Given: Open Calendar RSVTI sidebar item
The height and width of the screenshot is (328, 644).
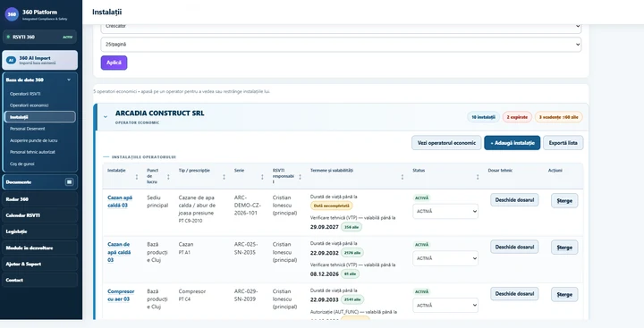Looking at the screenshot, I should click(x=40, y=215).
